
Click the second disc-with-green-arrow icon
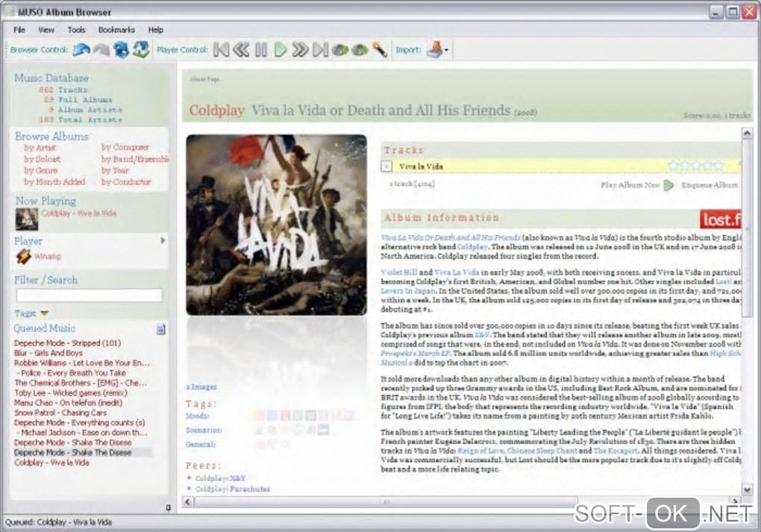pyautogui.click(x=360, y=49)
